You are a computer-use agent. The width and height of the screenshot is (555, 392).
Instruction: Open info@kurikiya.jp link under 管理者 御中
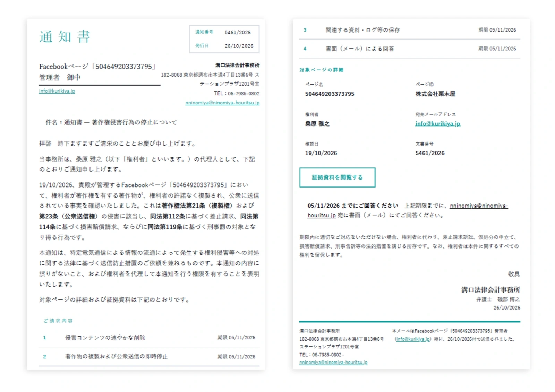click(57, 91)
